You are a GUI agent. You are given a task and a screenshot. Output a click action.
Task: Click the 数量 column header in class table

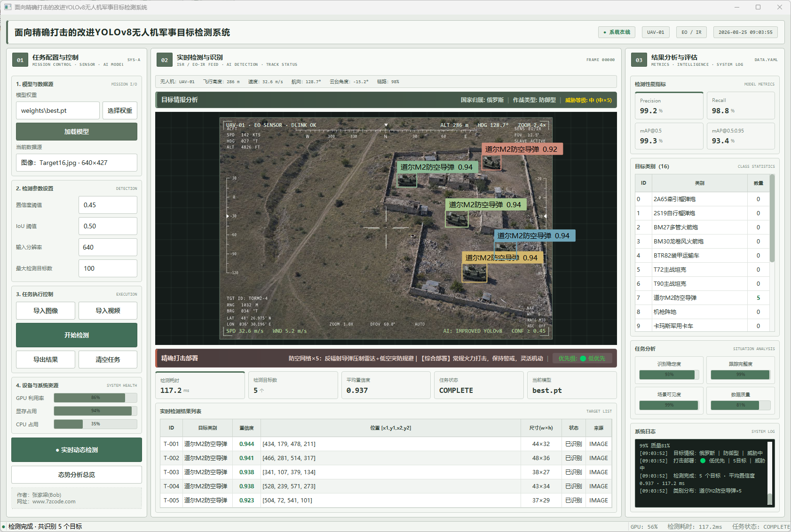(x=758, y=183)
